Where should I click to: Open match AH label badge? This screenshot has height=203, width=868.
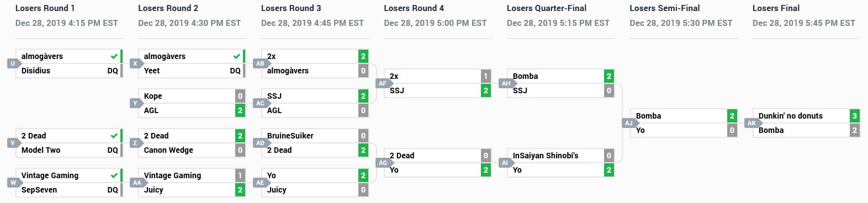pyautogui.click(x=506, y=83)
